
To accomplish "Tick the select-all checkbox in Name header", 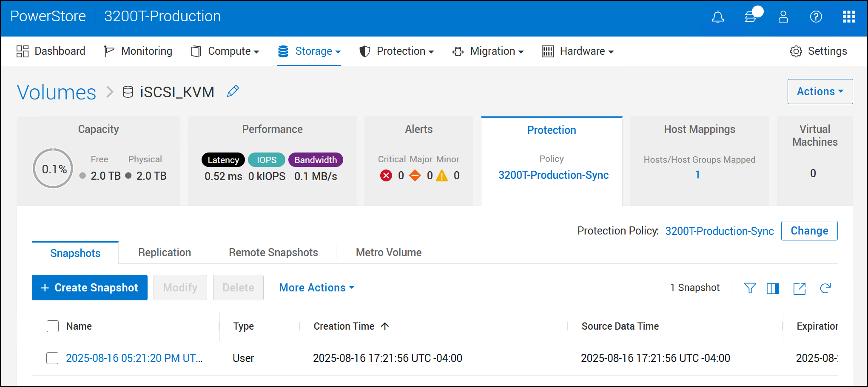I will (x=53, y=326).
